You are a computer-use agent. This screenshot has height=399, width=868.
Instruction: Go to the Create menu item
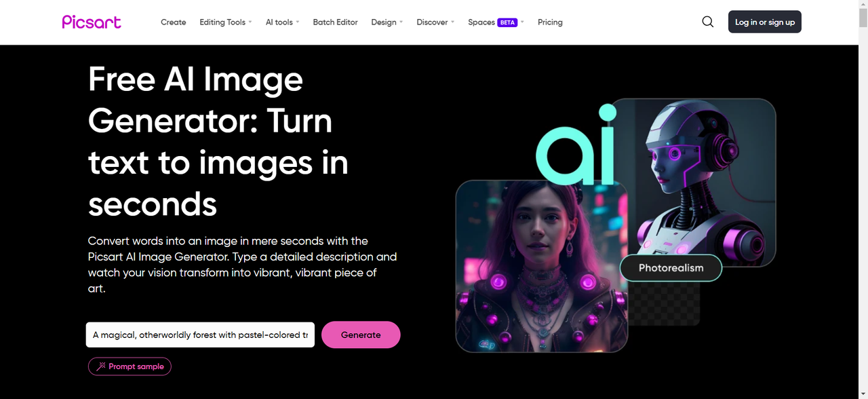pyautogui.click(x=174, y=22)
